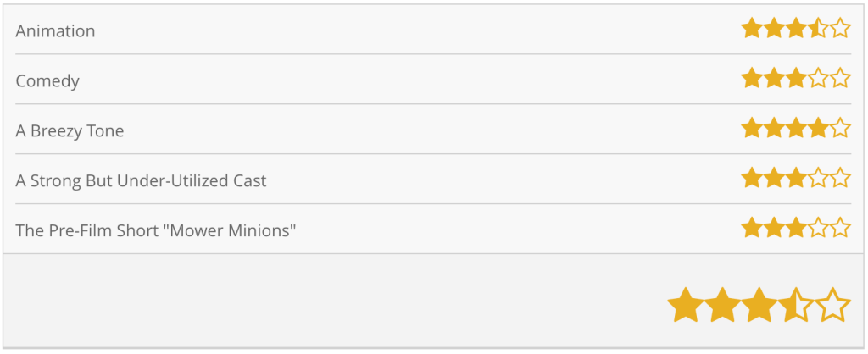Click the second star for Under-Utilized Cast row
Viewport: 868px width, 354px height.
click(774, 179)
